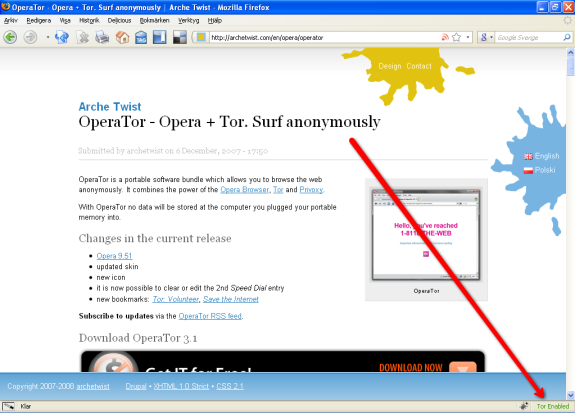Image resolution: width=575 pixels, height=413 pixels.
Task: Click the search magnifier icon
Action: [x=567, y=37]
